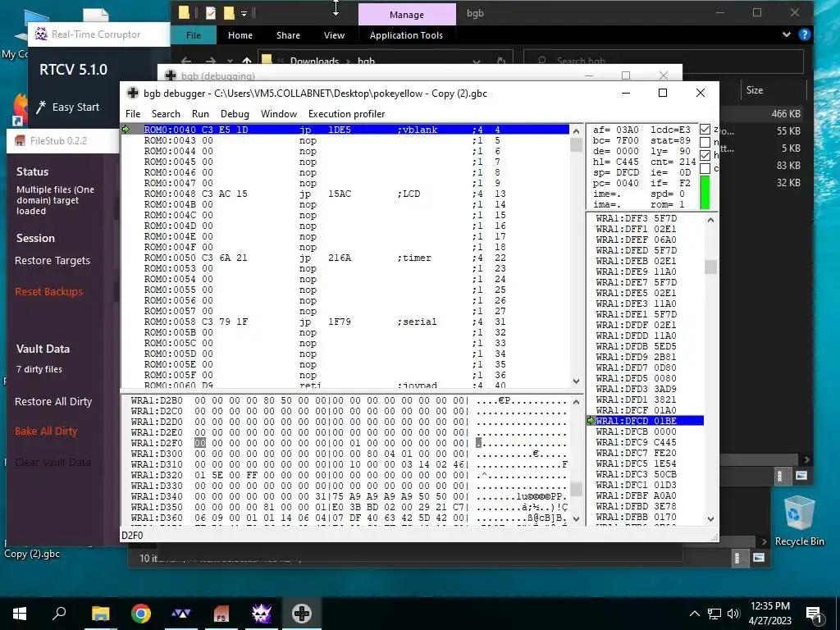Open the Explorer Home ribbon tab
The width and height of the screenshot is (840, 630).
[x=240, y=34]
